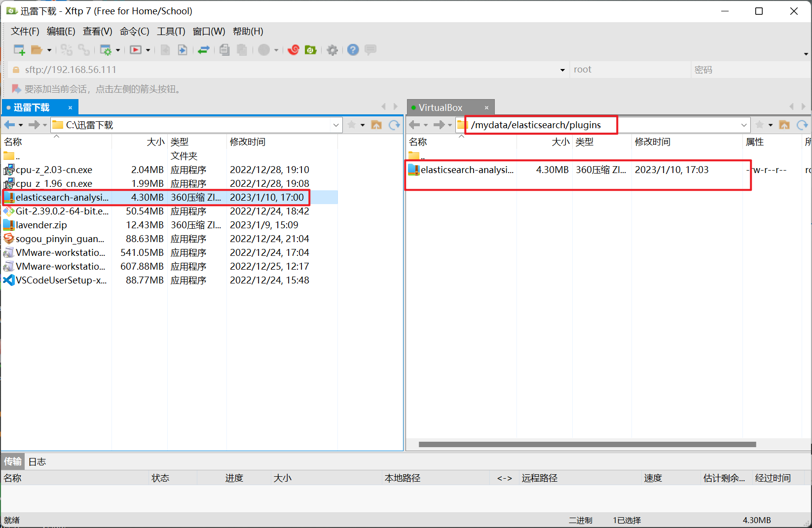Click the green Xftp toolbar icon
The width and height of the screenshot is (812, 528).
310,50
